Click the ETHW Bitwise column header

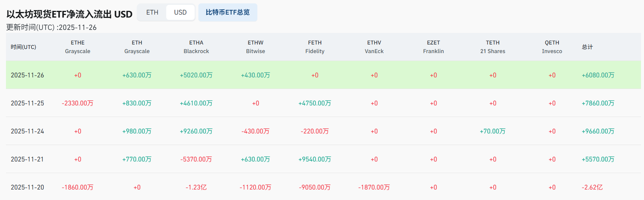click(256, 47)
